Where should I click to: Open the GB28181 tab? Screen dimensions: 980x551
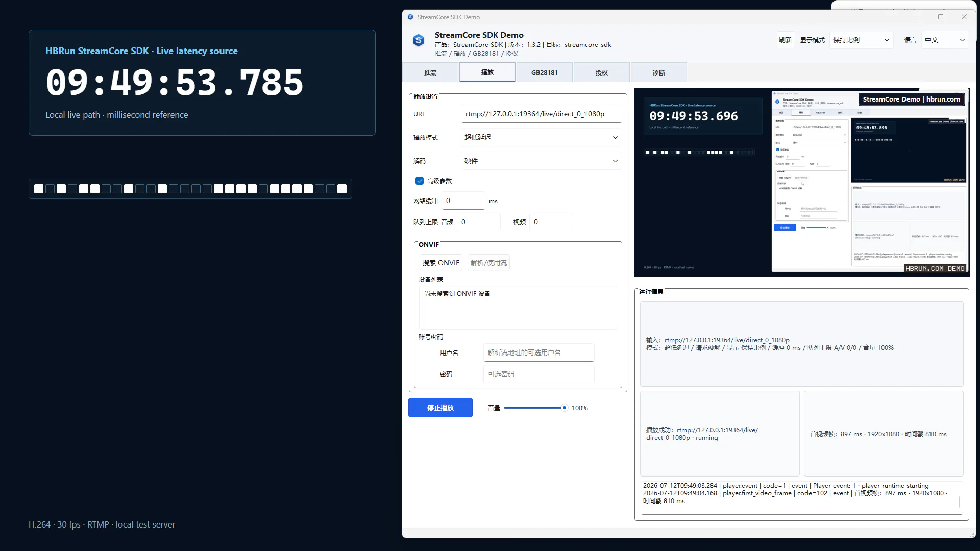click(545, 72)
